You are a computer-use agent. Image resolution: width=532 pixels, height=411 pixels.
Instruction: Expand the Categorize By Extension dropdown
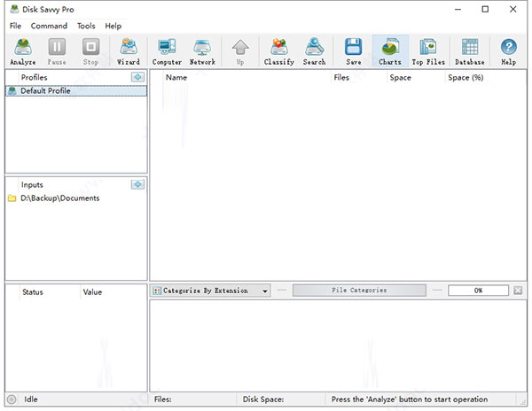click(210, 291)
